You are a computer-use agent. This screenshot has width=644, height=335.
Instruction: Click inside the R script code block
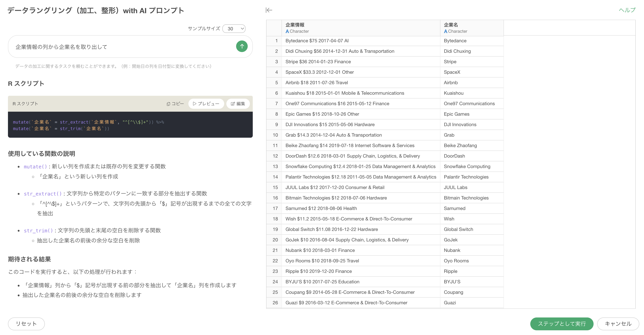pos(130,125)
